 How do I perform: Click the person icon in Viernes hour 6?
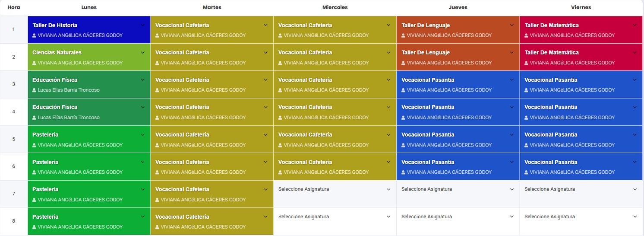(527, 172)
